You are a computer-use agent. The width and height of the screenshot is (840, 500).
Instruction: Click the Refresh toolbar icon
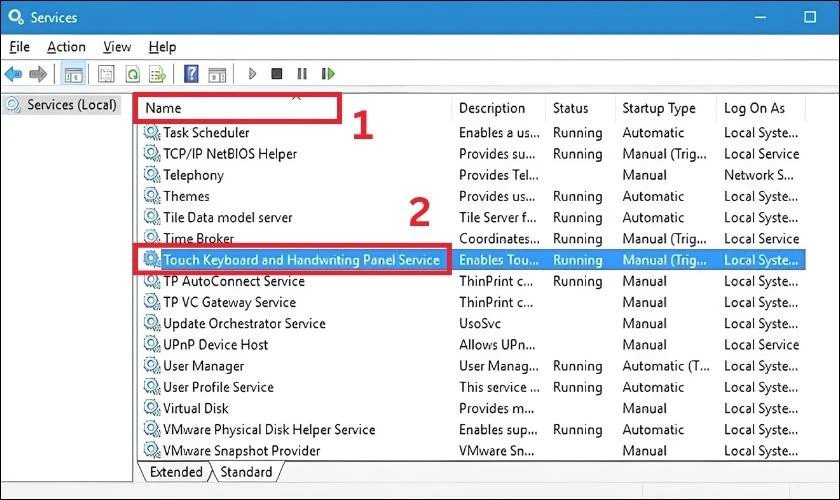point(132,74)
